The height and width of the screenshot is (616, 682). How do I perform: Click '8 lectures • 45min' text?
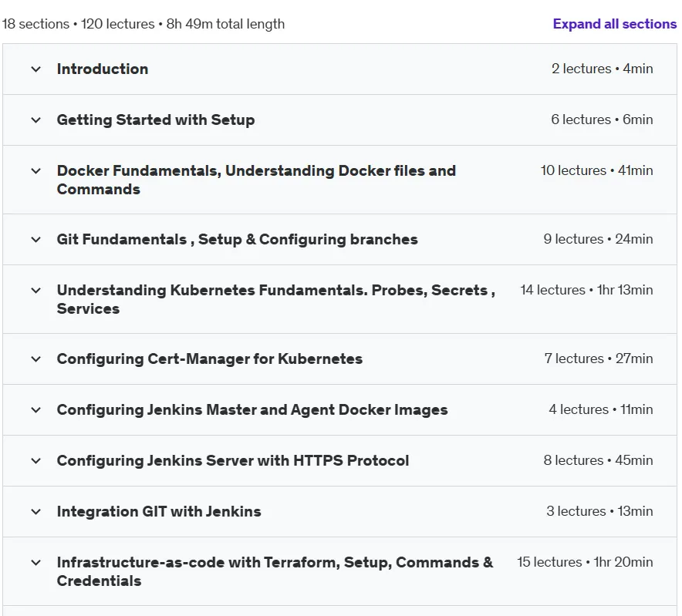pos(599,460)
